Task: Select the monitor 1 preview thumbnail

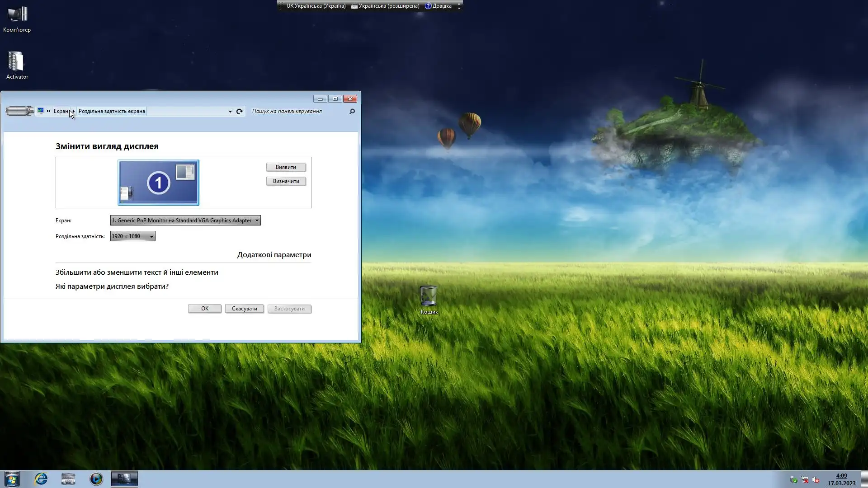Action: (158, 183)
